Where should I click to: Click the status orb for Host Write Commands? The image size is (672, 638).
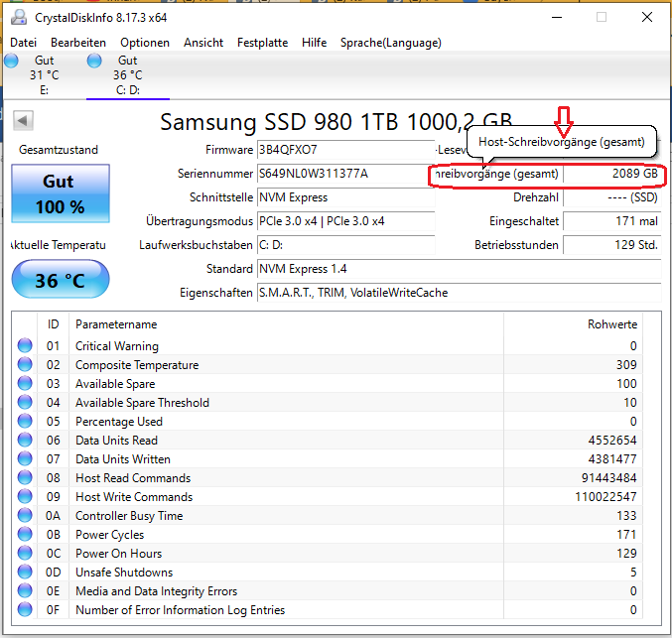point(25,496)
